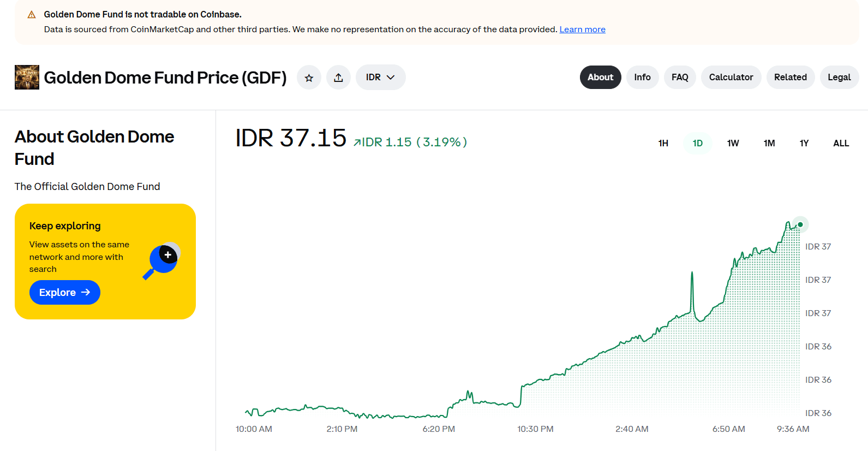Click the Explore button
Image resolution: width=868 pixels, height=451 pixels.
(65, 293)
